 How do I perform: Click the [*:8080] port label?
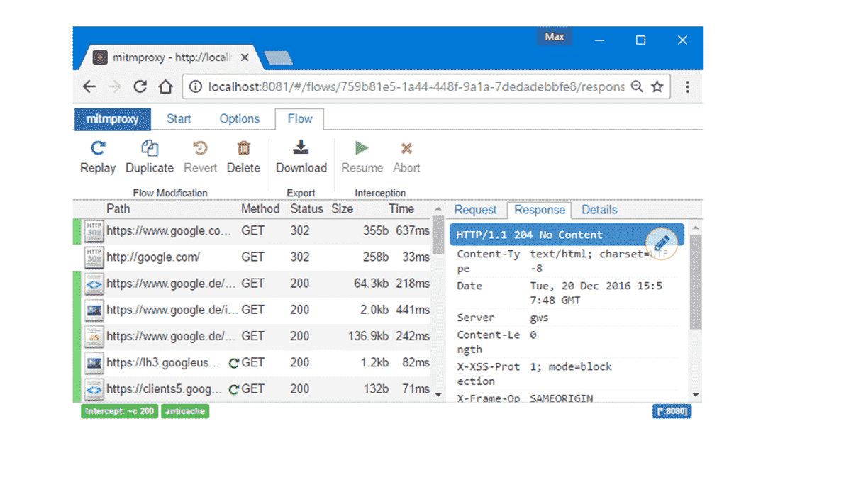click(x=672, y=411)
